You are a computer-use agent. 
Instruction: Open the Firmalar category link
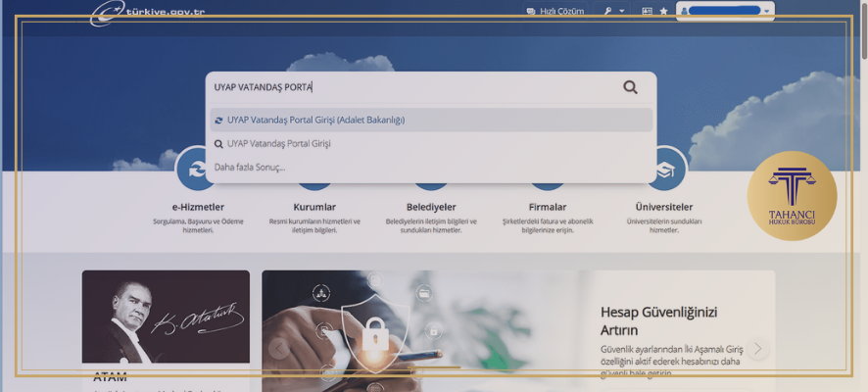coord(548,207)
